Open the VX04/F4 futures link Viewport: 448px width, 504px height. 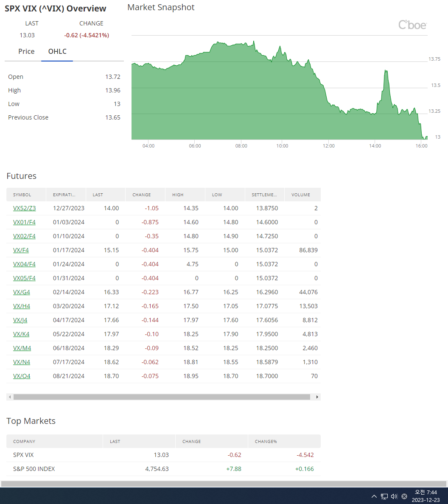tap(25, 264)
